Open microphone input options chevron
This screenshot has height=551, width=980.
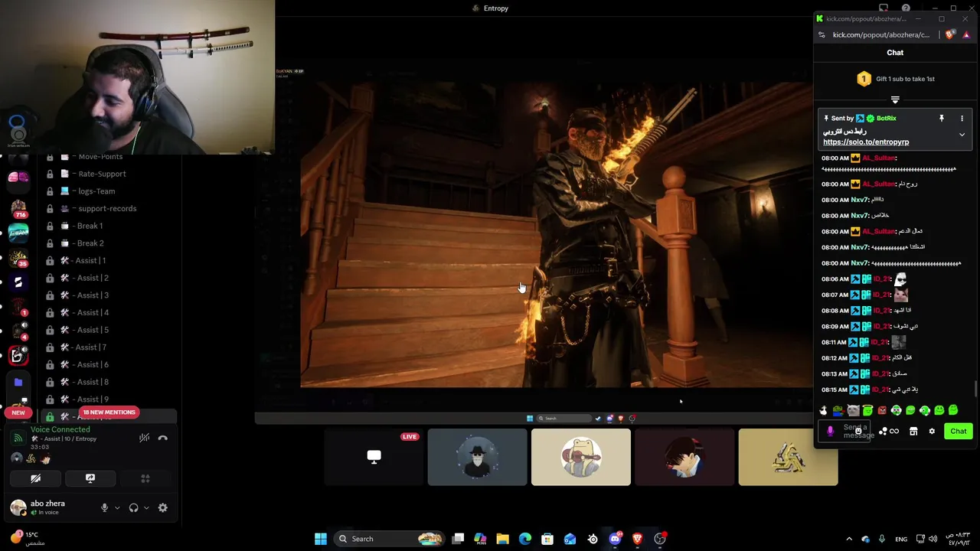(x=117, y=507)
